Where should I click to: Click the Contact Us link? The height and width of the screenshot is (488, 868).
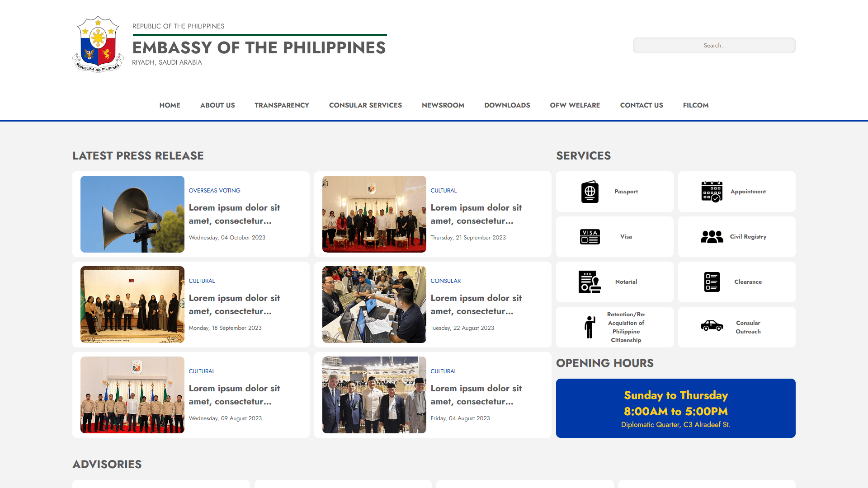tap(641, 105)
